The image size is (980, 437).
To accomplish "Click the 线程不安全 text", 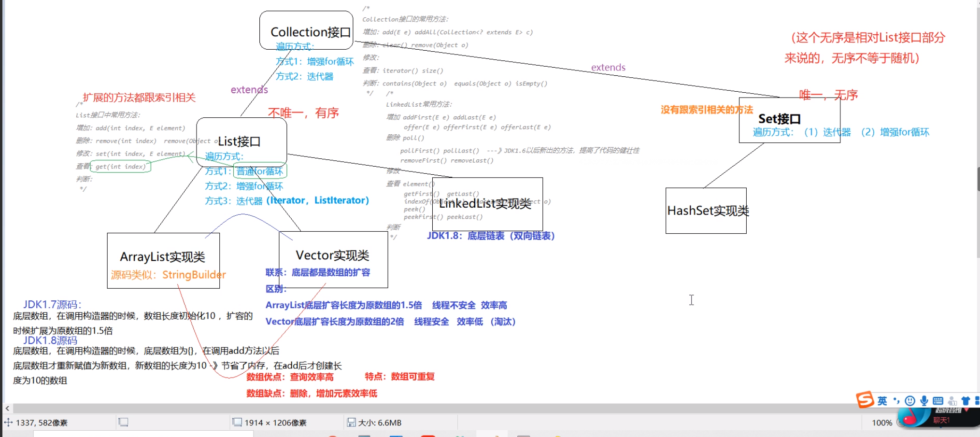I will tap(454, 305).
